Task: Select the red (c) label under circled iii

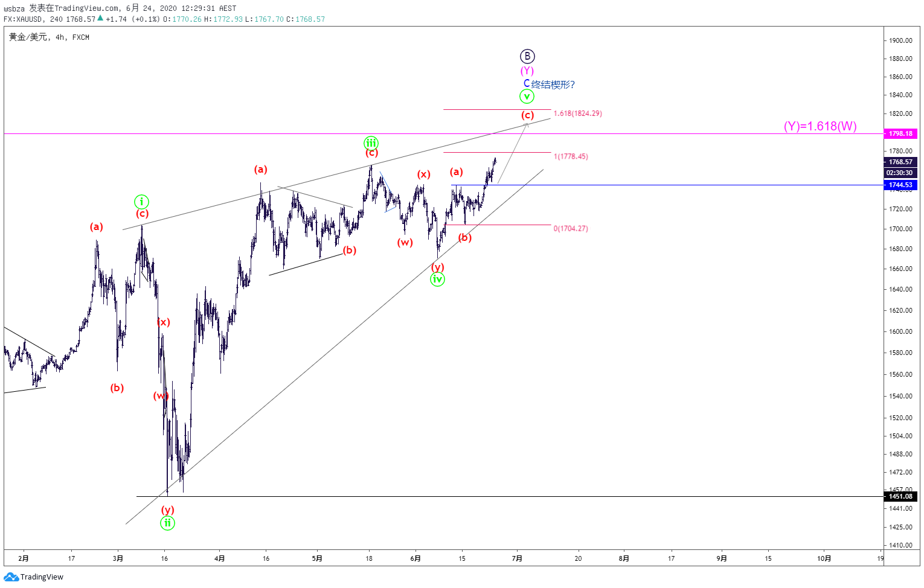Action: point(371,153)
